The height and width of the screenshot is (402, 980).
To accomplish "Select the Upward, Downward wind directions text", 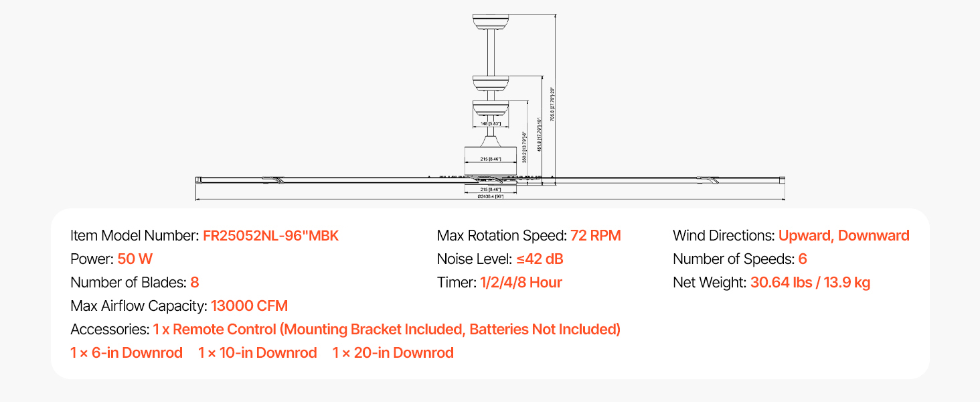I will click(x=843, y=236).
